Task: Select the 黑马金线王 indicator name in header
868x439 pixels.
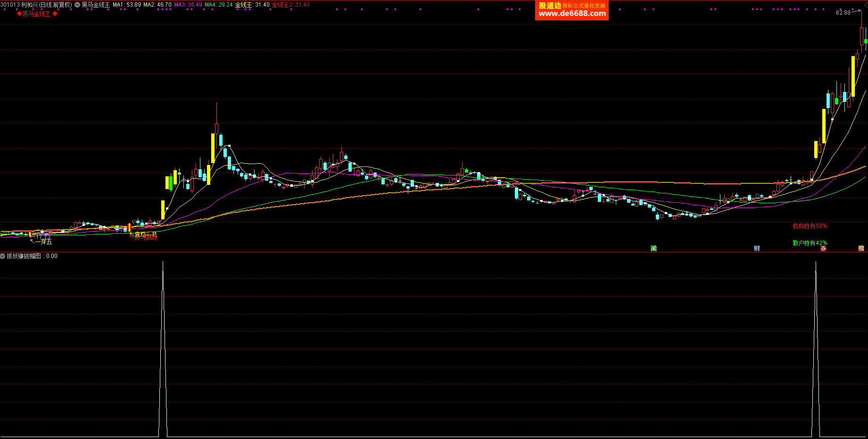Action: click(x=96, y=5)
